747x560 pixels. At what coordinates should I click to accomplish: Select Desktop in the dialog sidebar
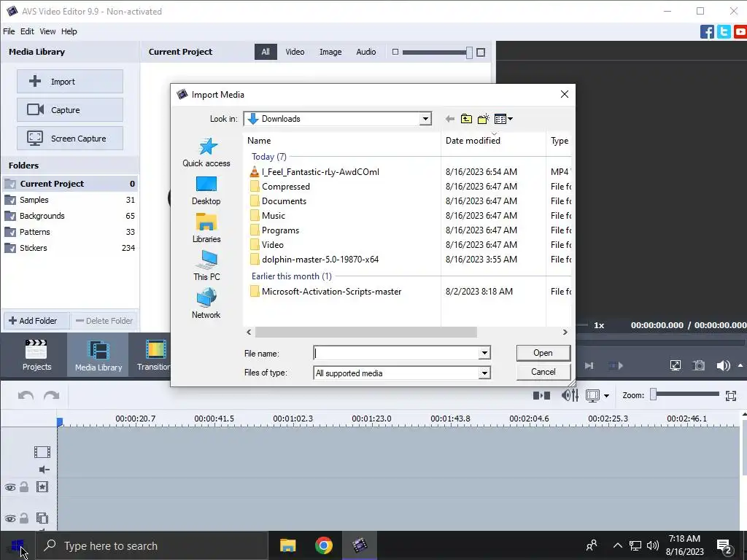point(206,190)
